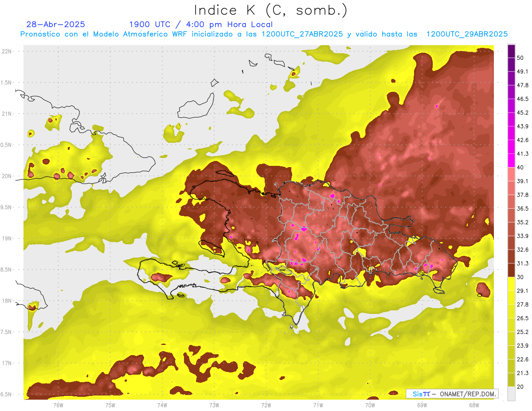Screen dimensions: 532x411
Task: Click the colorbar value "40"
Action: pos(521,168)
